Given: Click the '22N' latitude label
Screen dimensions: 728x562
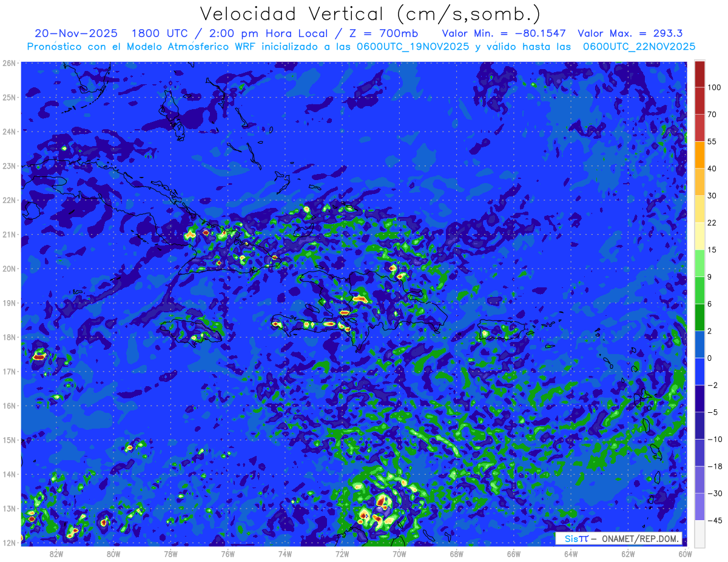Looking at the screenshot, I should point(8,200).
